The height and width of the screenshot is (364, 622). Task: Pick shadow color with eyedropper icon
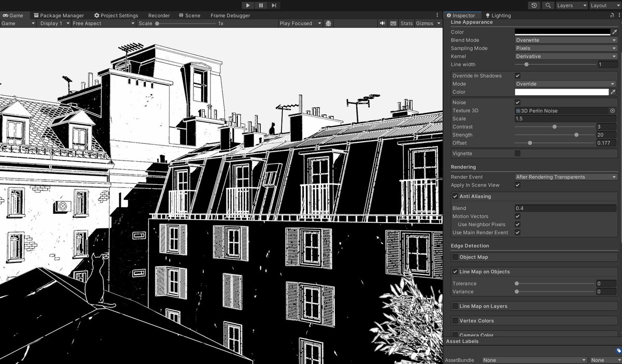[613, 92]
